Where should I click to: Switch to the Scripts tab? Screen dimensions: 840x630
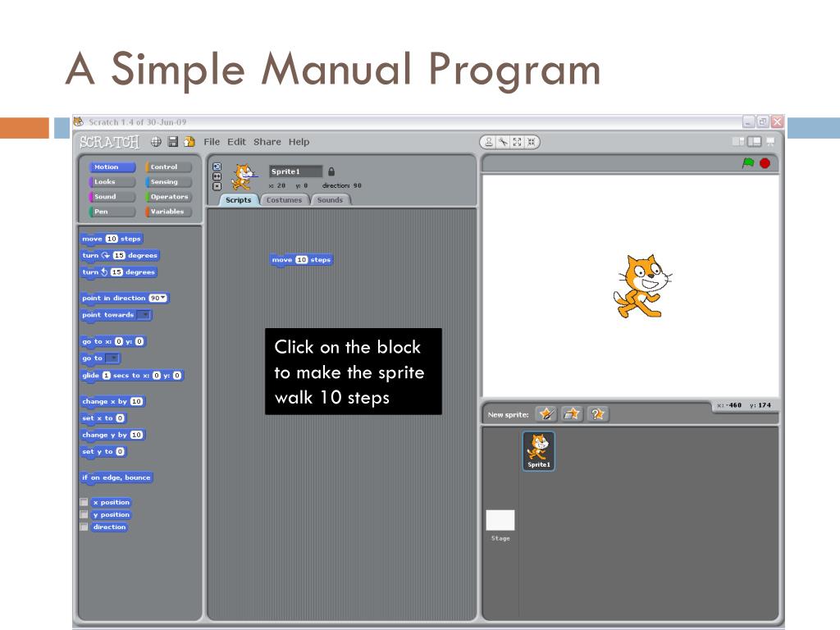pos(239,200)
